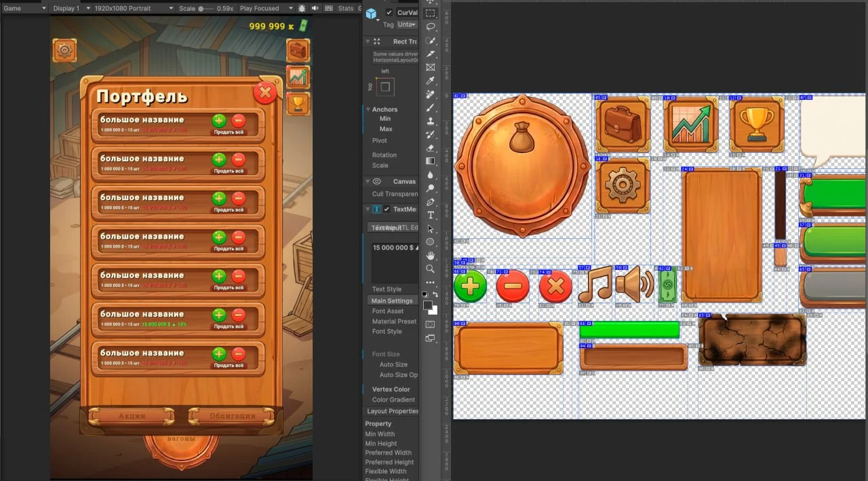The height and width of the screenshot is (481, 868).
Task: Select the Rectangular Marquee tool
Action: pos(431,13)
